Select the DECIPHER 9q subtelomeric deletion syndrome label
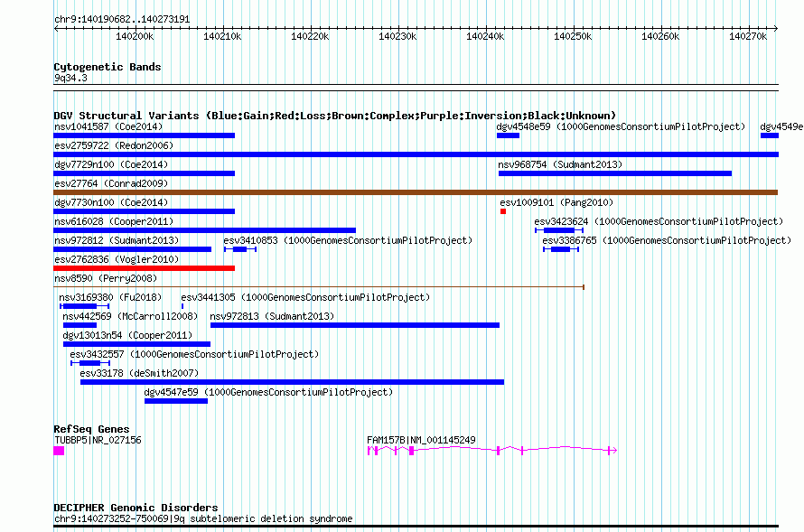Viewport: 804px width, 532px height. click(x=203, y=518)
